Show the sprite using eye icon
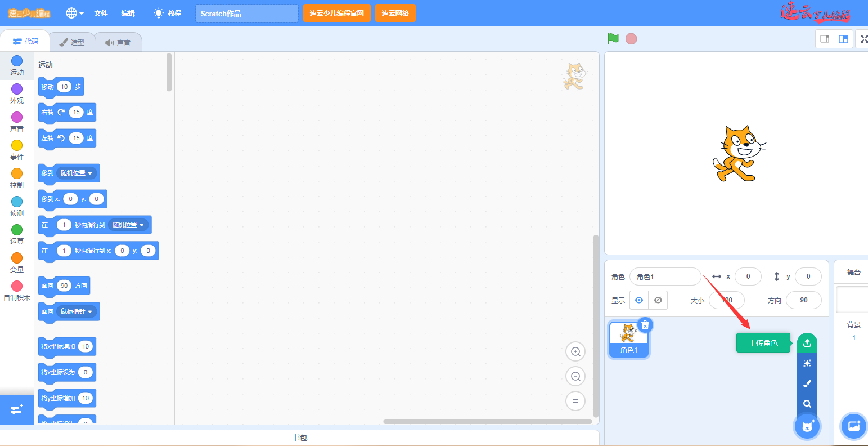 (639, 300)
